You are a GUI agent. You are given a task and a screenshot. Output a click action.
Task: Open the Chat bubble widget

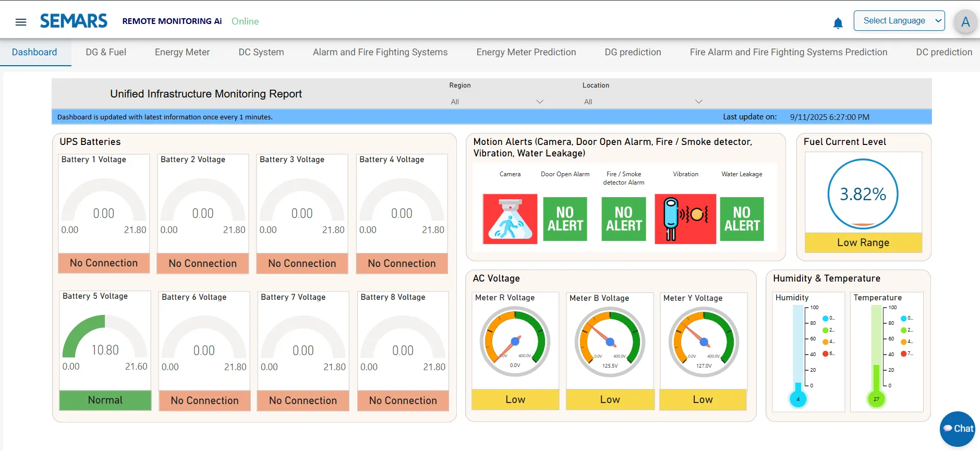958,429
